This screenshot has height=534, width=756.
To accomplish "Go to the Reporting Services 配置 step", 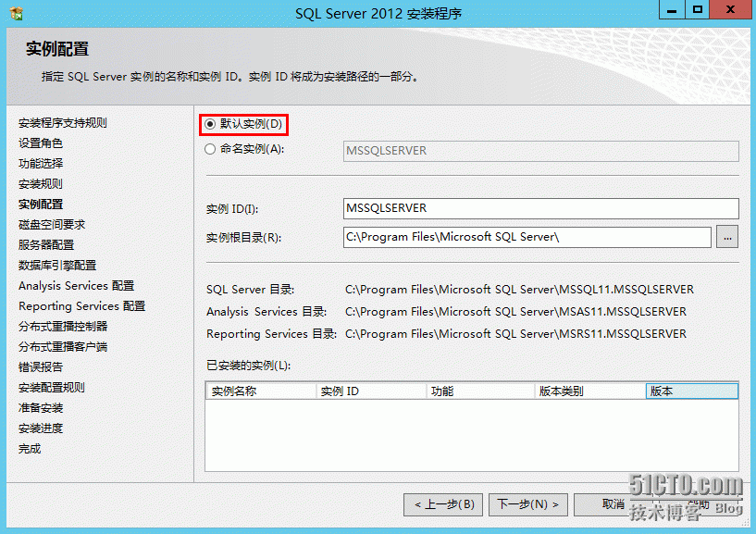I will click(82, 305).
